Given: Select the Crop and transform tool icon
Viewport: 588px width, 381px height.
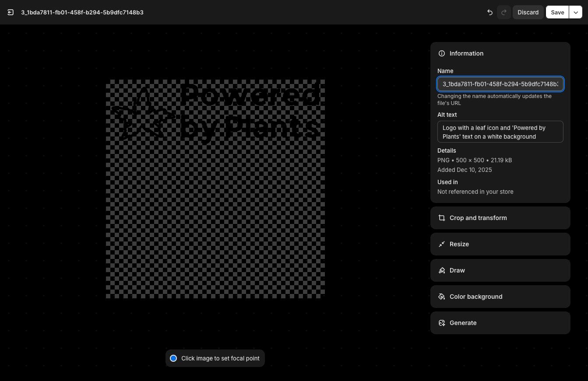Looking at the screenshot, I should click(442, 218).
